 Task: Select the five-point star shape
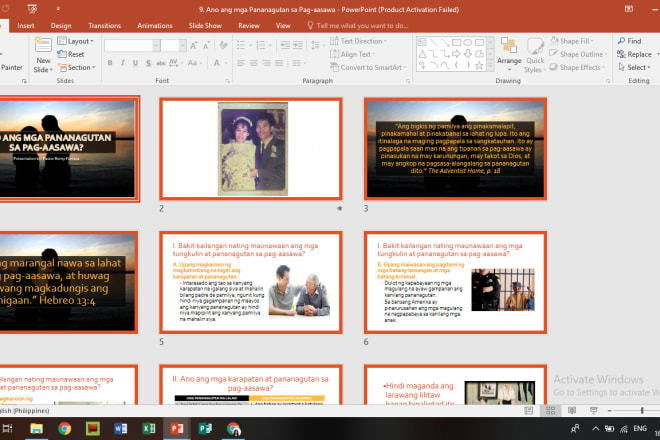point(479,65)
